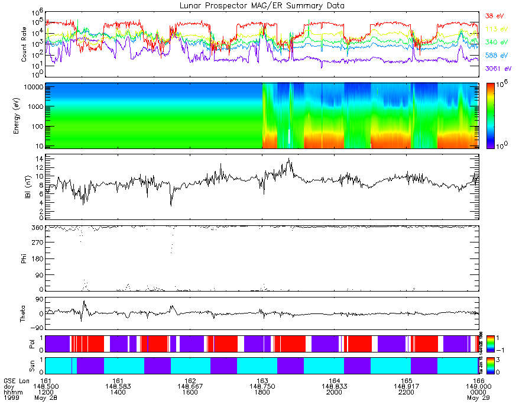Click the |B| peak near 14 nT
532x414 pixels.
[288, 160]
